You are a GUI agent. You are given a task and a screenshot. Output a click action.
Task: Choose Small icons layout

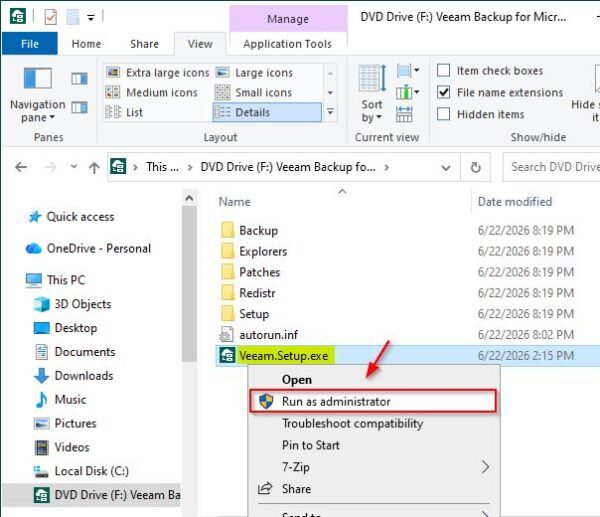(253, 92)
